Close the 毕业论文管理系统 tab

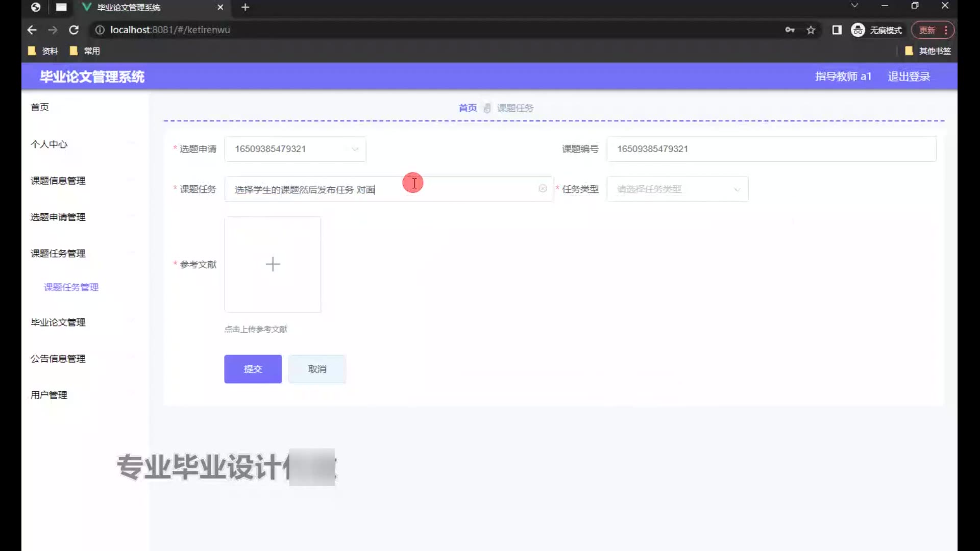point(220,7)
